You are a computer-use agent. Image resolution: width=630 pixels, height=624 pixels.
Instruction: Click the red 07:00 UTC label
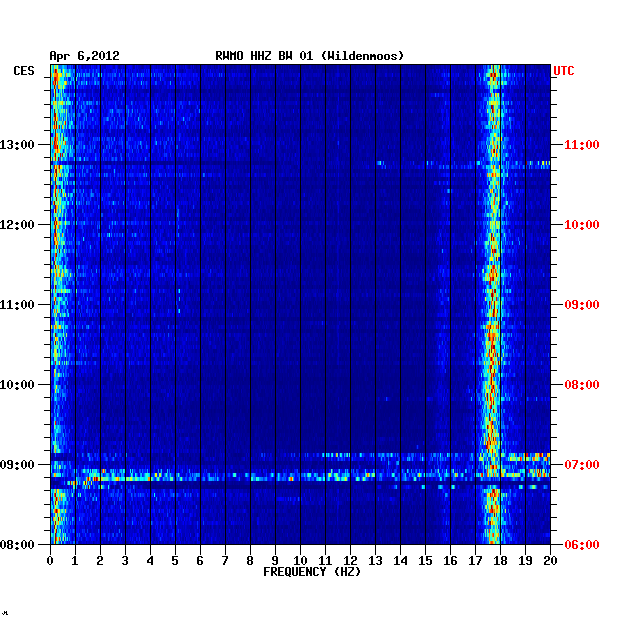[582, 464]
